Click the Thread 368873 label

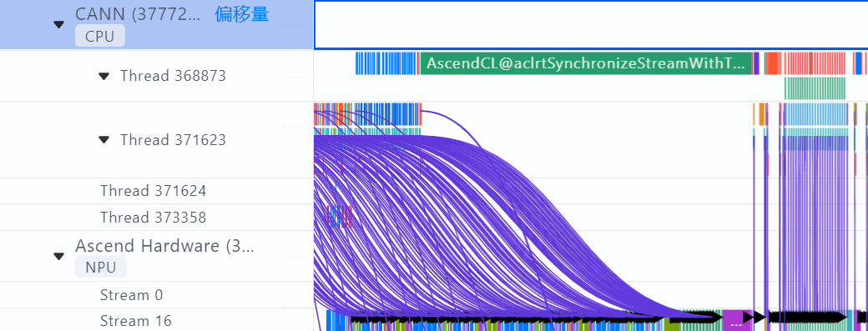coord(173,76)
